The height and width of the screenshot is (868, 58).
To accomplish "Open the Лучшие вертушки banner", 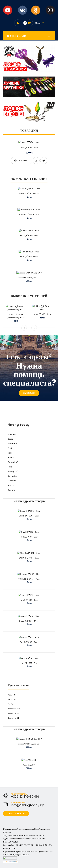I will tap(29, 87).
